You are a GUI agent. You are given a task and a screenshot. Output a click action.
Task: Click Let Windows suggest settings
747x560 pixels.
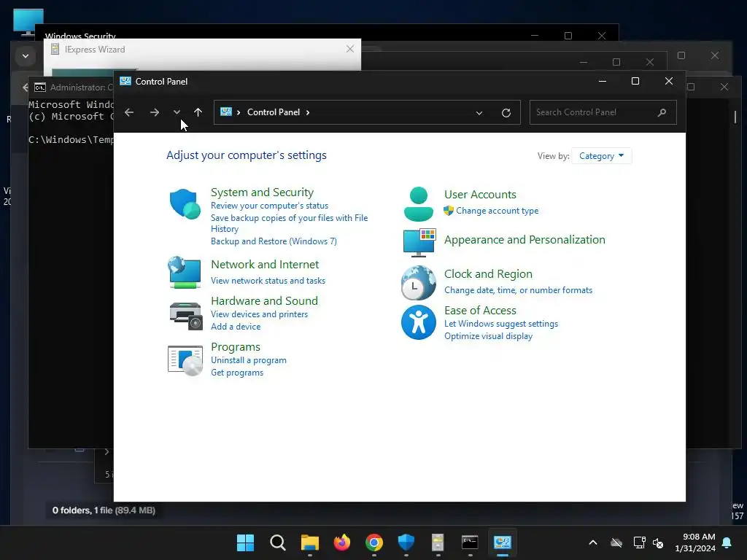click(501, 324)
